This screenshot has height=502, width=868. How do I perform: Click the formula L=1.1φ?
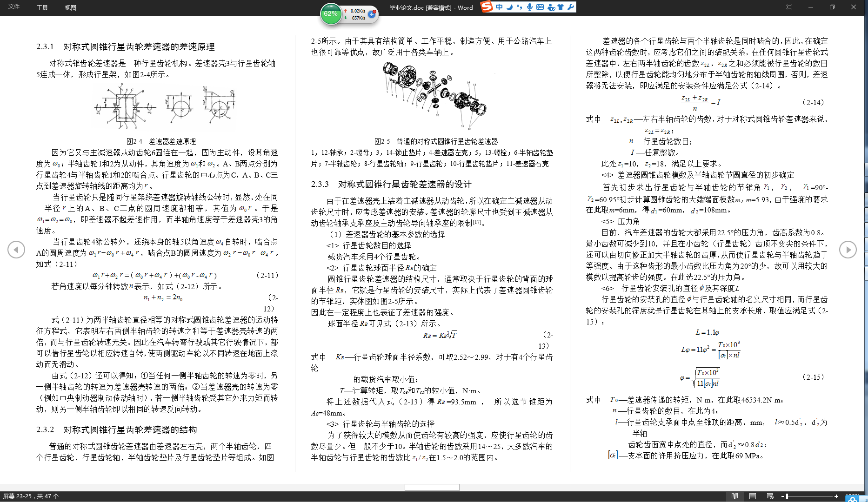(x=708, y=332)
